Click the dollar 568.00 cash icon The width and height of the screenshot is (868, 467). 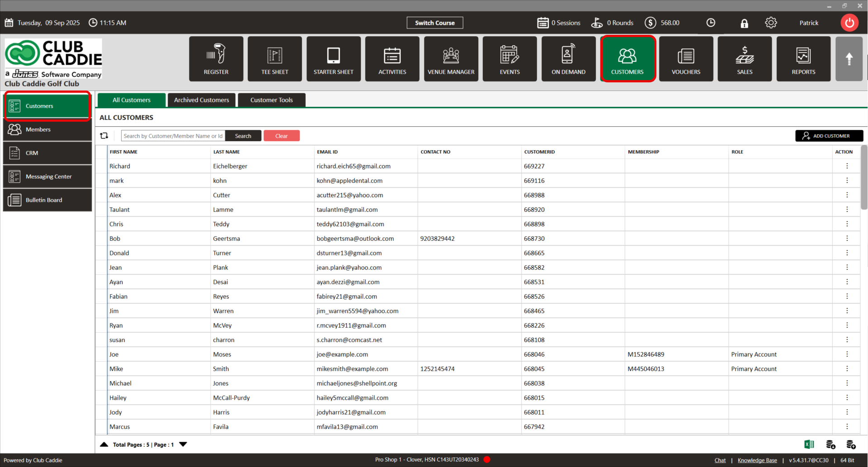(x=651, y=23)
